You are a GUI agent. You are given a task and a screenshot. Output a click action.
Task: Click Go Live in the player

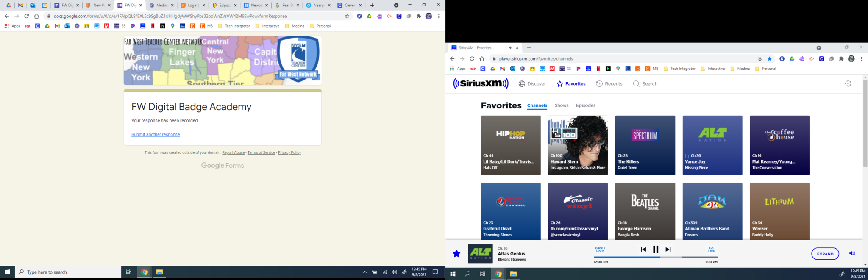(711, 250)
